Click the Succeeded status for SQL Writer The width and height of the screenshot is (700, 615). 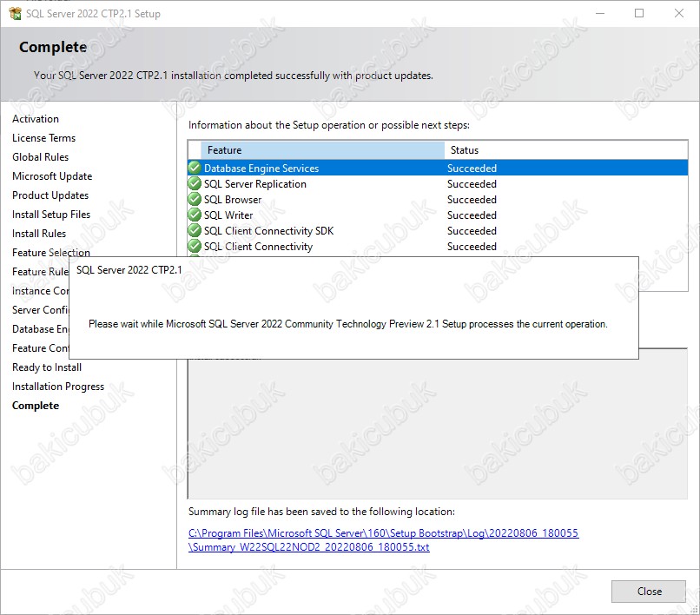click(472, 215)
